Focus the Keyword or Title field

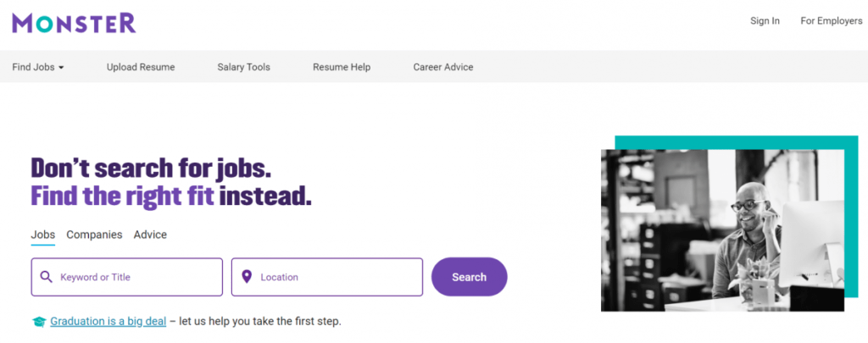coord(127,277)
